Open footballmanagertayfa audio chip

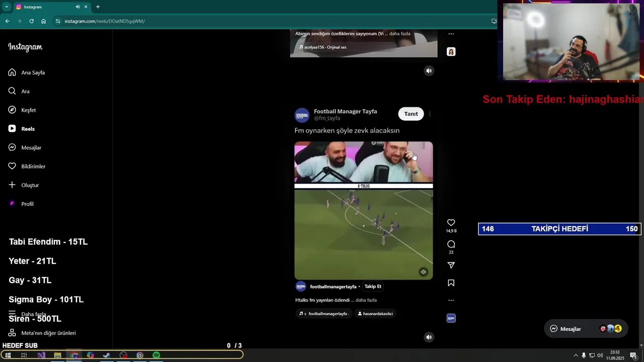click(325, 314)
